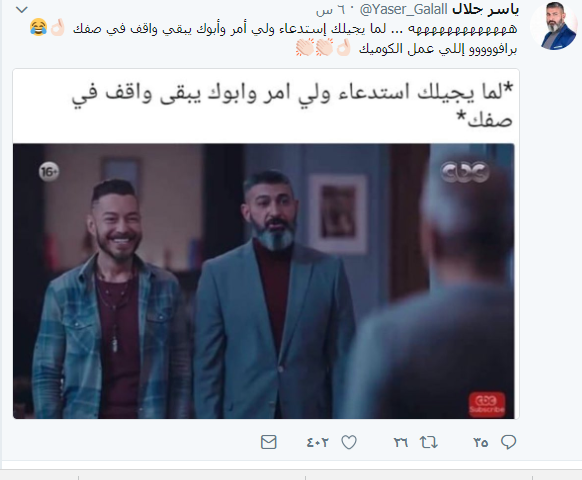Click the CBC Subscribe badge in image
582x480 pixels.
(x=487, y=404)
